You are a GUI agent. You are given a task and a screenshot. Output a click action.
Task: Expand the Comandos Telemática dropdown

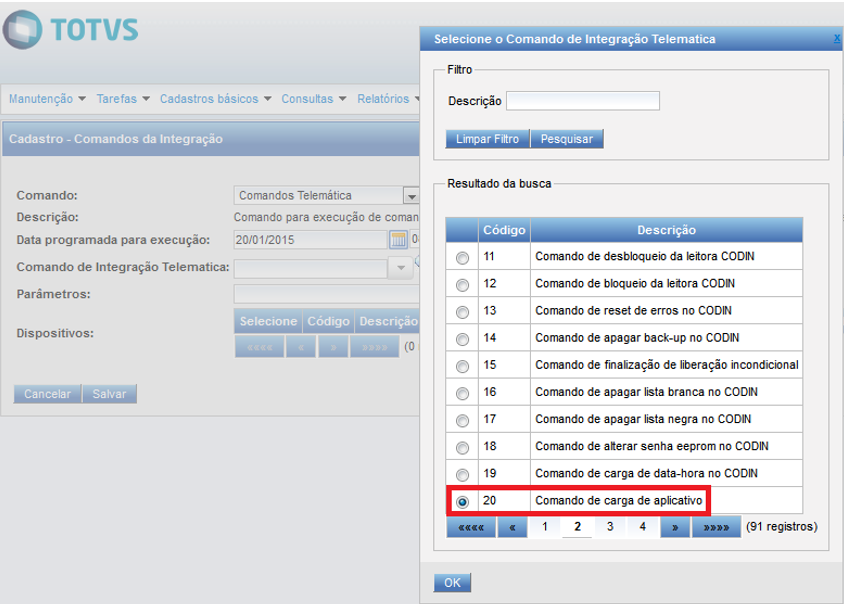point(411,196)
